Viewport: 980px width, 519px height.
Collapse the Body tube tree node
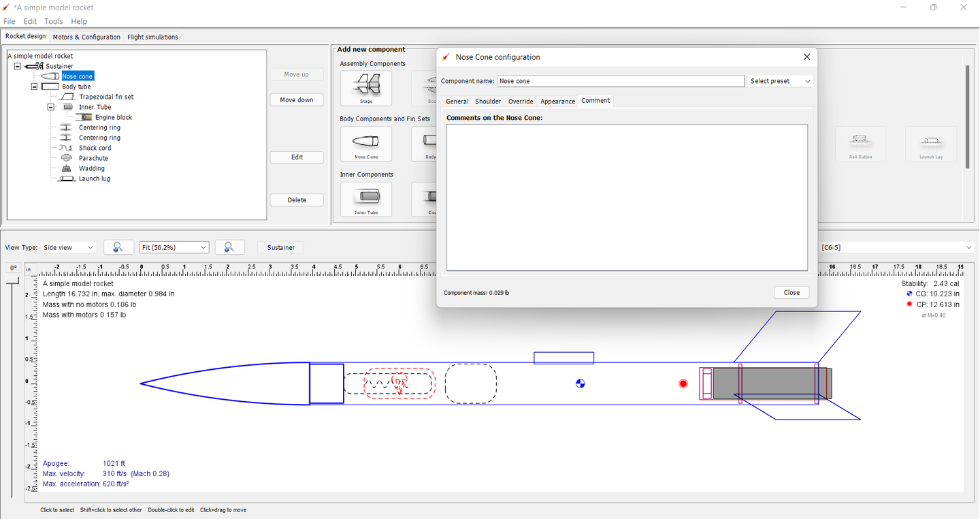[x=35, y=87]
